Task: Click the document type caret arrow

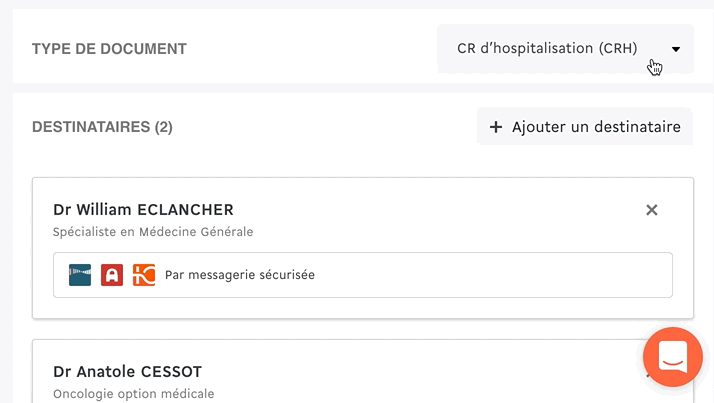Action: coord(676,49)
